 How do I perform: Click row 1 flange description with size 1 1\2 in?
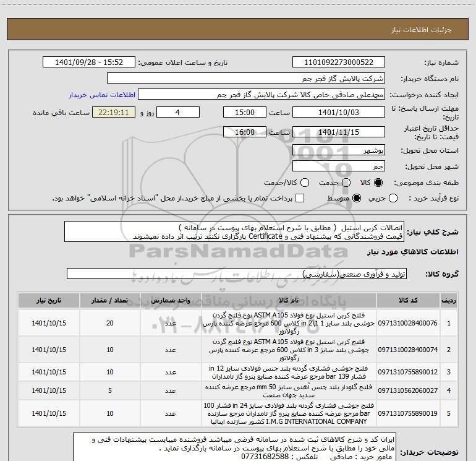point(289,323)
